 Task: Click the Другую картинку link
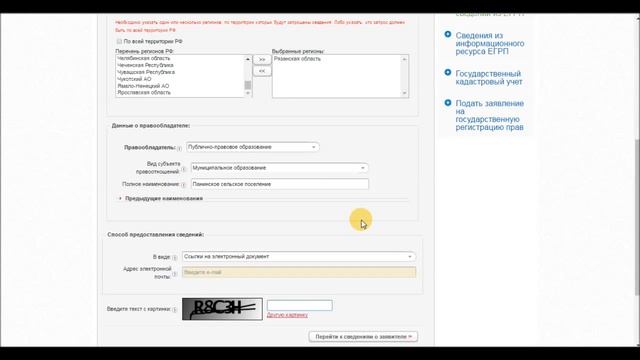tap(287, 315)
